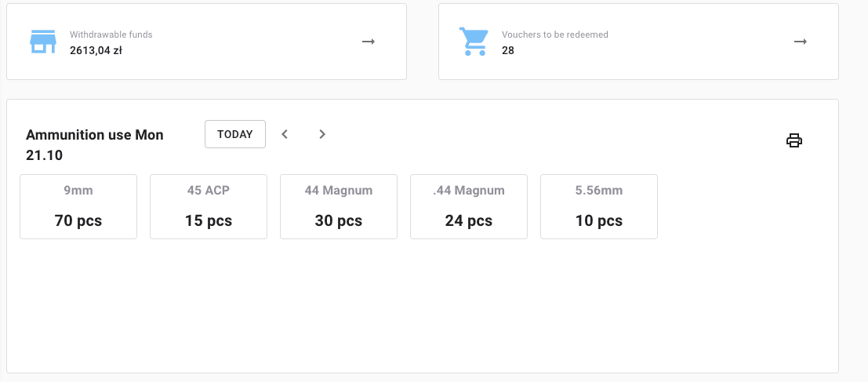Click the Withdrawable funds label
The image size is (868, 382).
coord(111,35)
